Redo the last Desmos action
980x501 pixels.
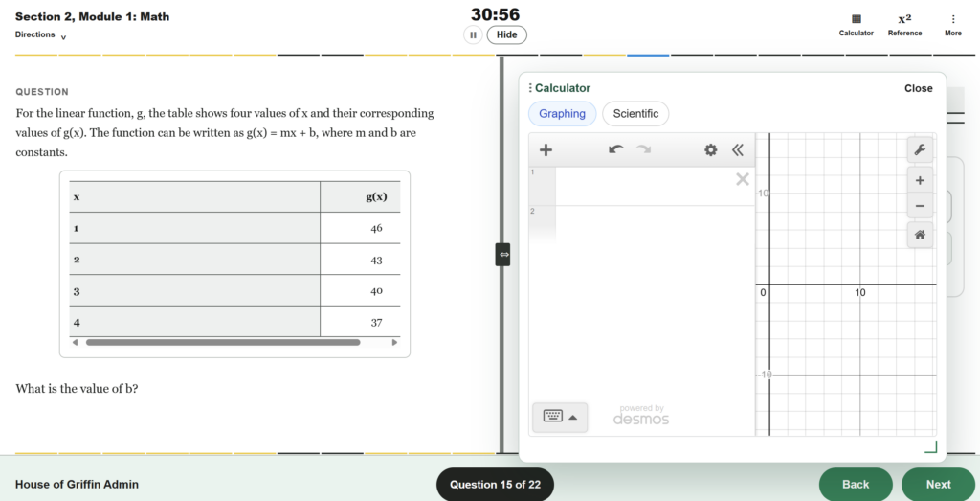(x=643, y=150)
